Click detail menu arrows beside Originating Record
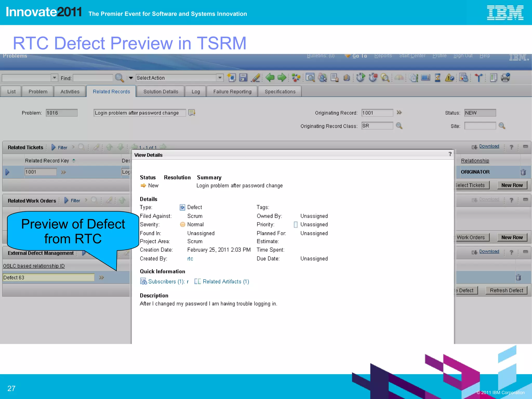Image resolution: width=532 pixels, height=399 pixels. pyautogui.click(x=399, y=112)
